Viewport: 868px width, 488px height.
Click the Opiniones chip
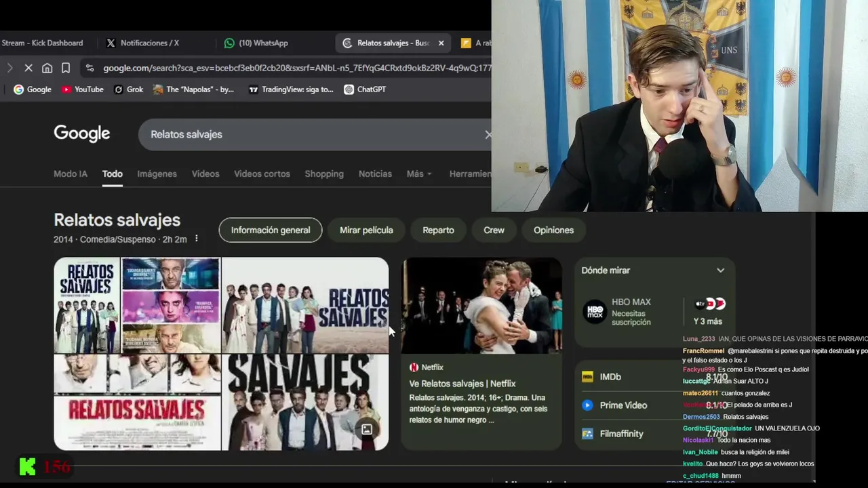click(x=553, y=230)
